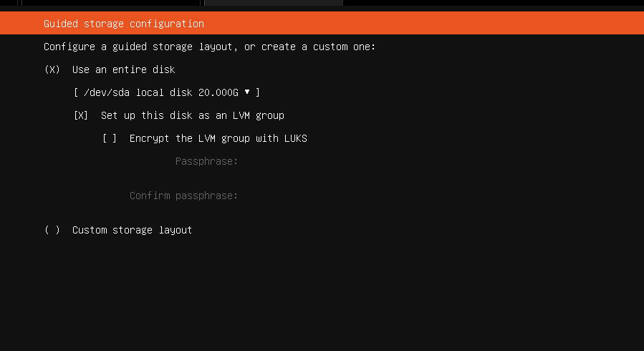Open the /dev/sda local disk dropdown
This screenshot has height=351, width=644.
tap(166, 92)
